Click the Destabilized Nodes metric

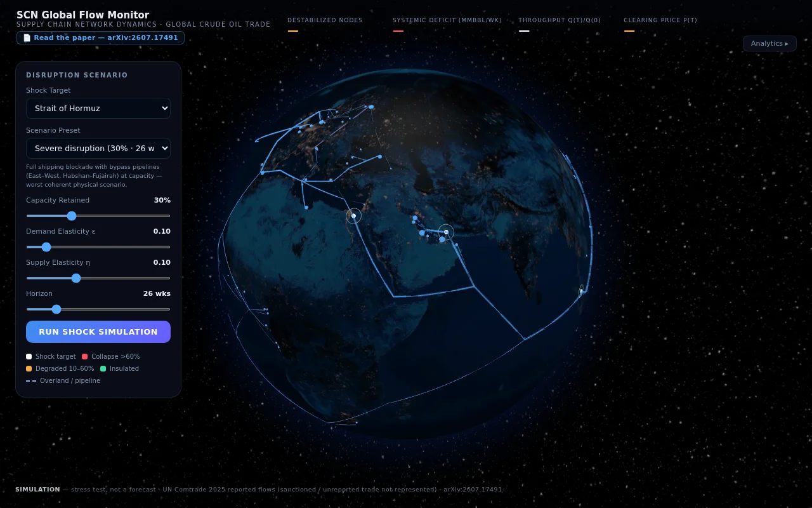click(325, 24)
